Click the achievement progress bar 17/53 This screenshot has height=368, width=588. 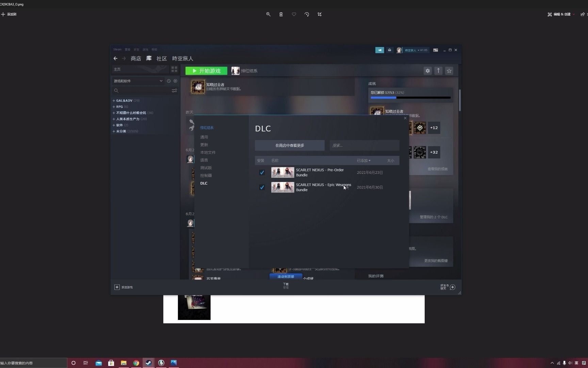tap(411, 97)
